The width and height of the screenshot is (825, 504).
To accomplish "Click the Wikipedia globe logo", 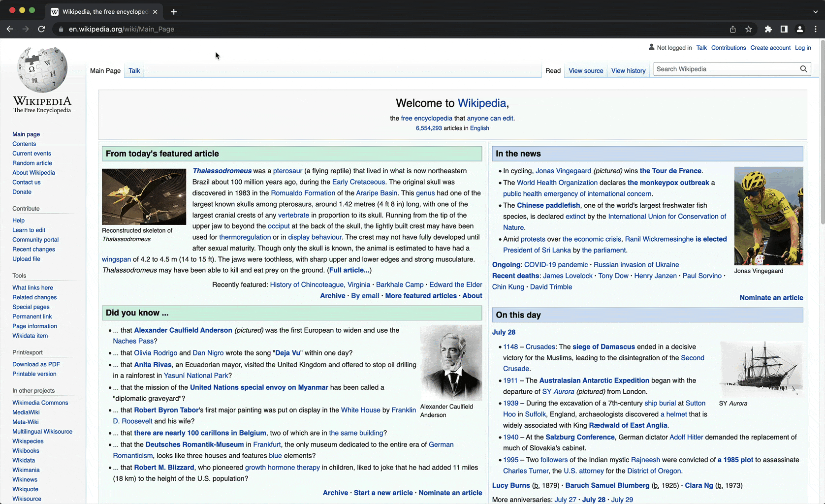I will (42, 69).
